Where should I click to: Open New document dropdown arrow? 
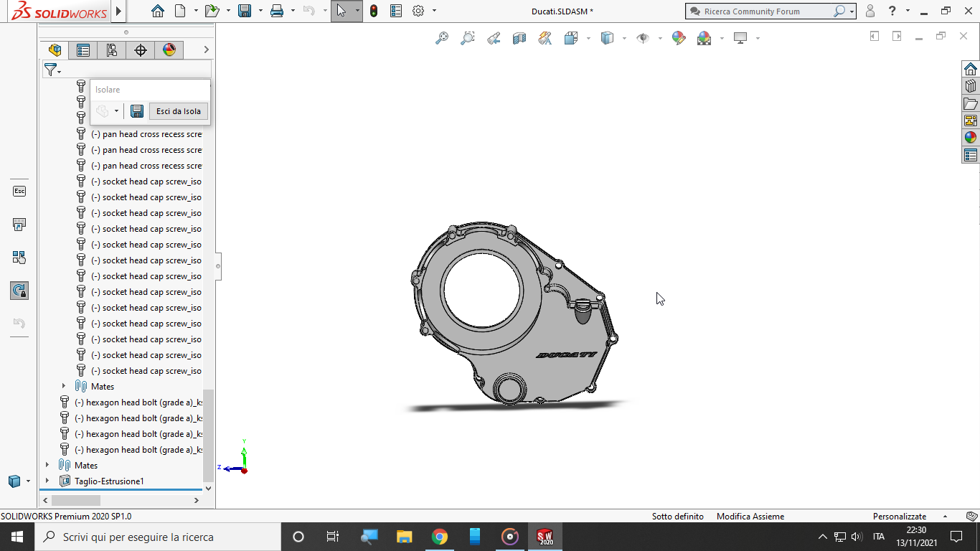(196, 11)
